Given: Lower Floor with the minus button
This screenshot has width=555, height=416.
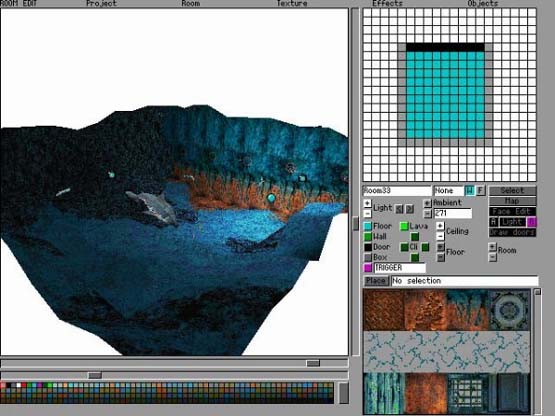Looking at the screenshot, I should coord(440,257).
